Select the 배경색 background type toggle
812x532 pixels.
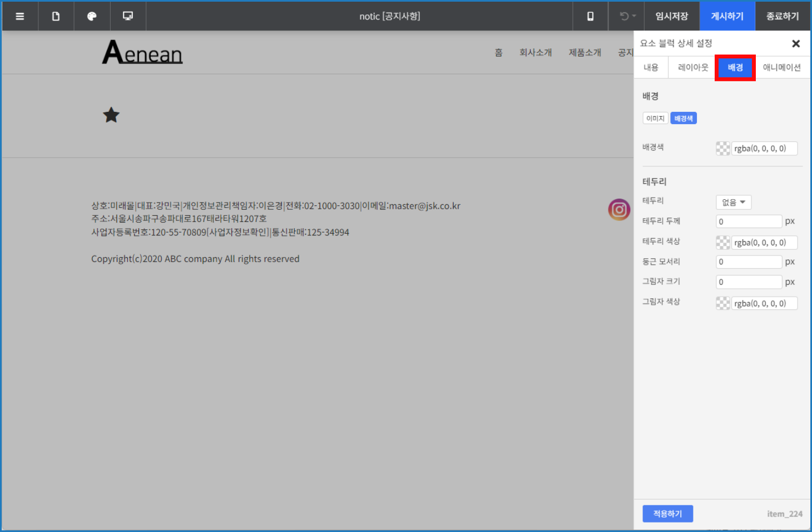point(683,119)
